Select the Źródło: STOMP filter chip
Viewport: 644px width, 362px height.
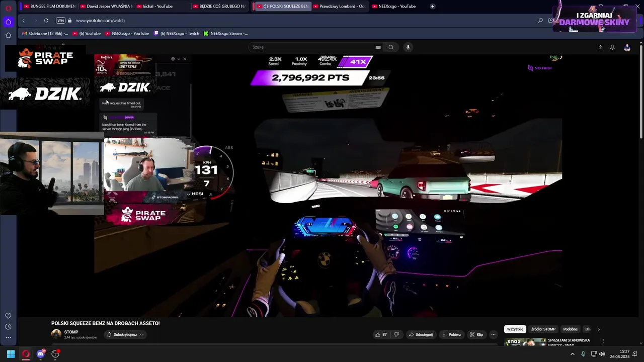click(x=543, y=329)
